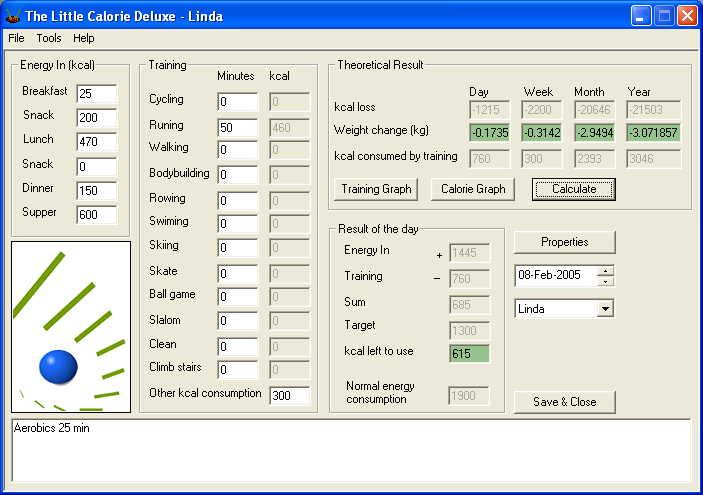Open the Calorie Graph
Screen dimensions: 703x495
click(473, 189)
